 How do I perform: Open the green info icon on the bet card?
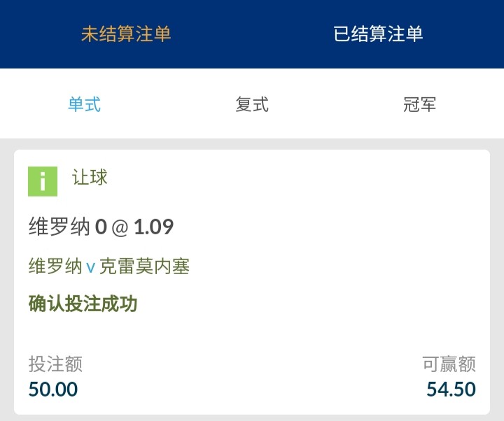[x=43, y=181]
